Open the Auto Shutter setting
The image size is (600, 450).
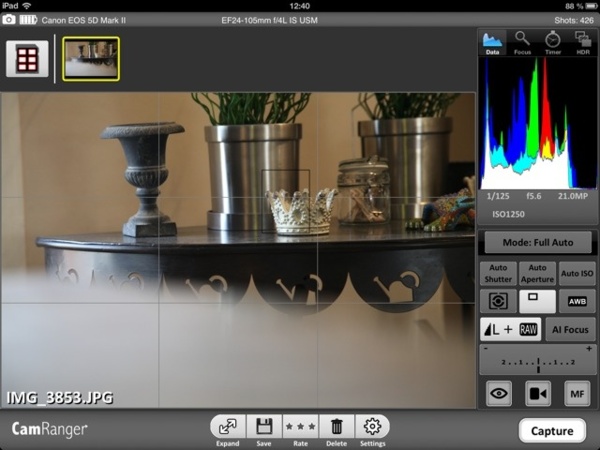click(x=498, y=273)
